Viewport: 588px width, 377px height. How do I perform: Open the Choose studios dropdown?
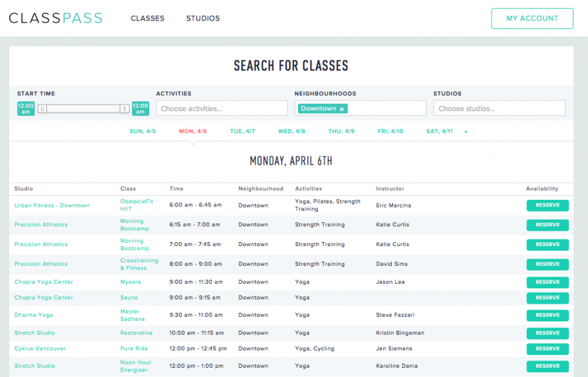coord(499,108)
